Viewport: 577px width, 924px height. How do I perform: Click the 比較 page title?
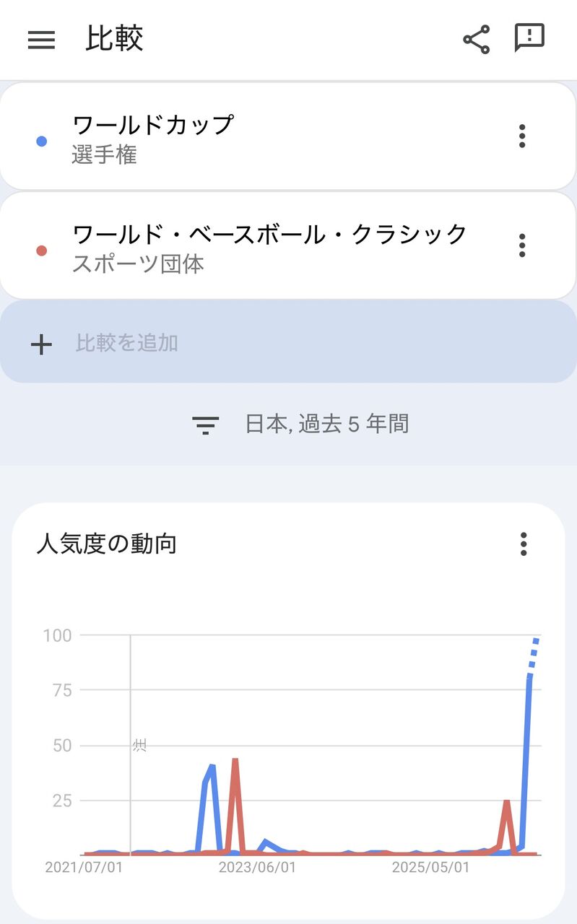click(114, 39)
